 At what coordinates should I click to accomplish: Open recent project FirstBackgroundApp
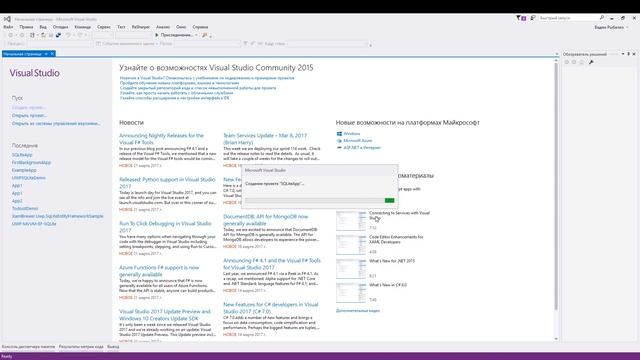pyautogui.click(x=31, y=162)
